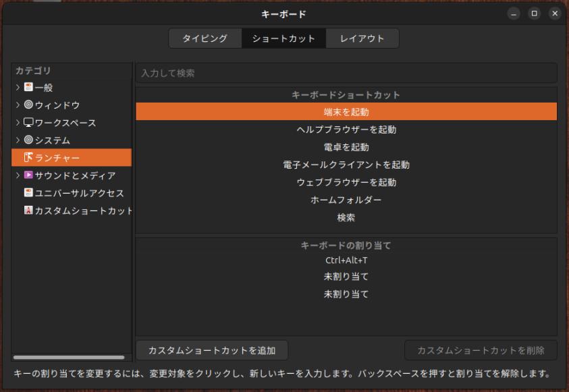Screen dimensions: 569x392
Task: Click the カスタムショートカット category icon
Action: (x=28, y=211)
